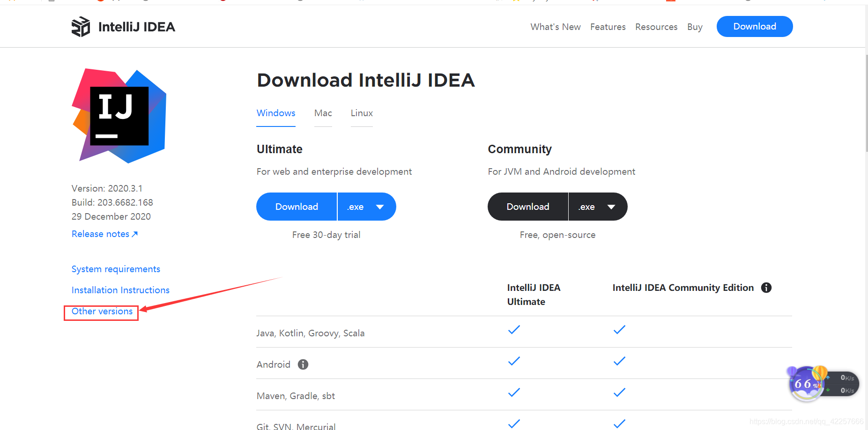Click the Community checkmark for Maven, Gradle row
Screen dimensions: 868x430
619,393
